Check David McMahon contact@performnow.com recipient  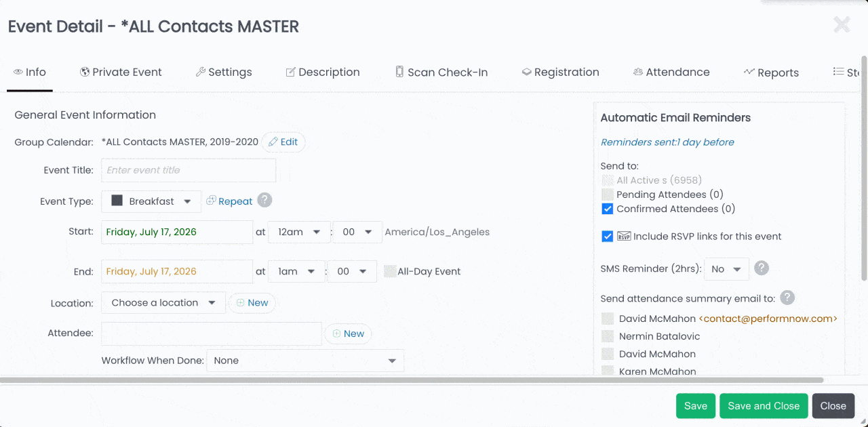point(607,319)
